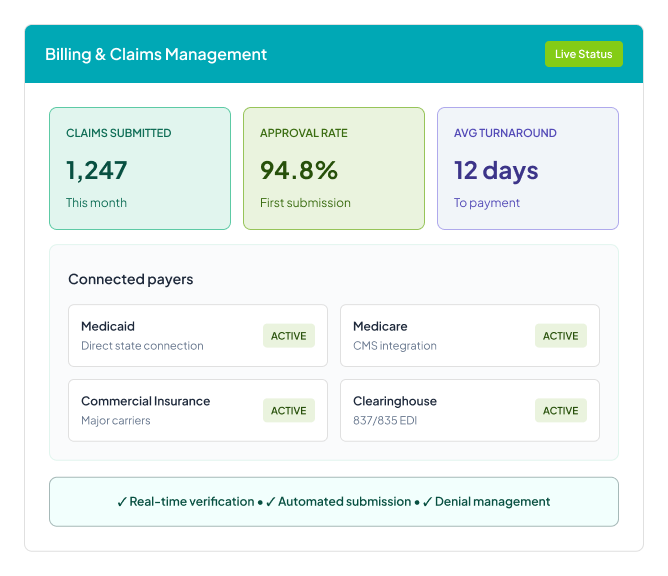The height and width of the screenshot is (576, 668).
Task: Click the Live Status button
Action: click(x=583, y=54)
